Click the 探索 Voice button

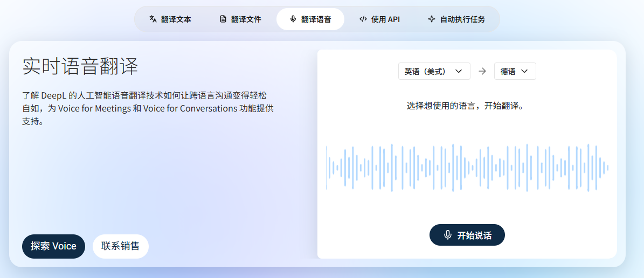(x=53, y=246)
